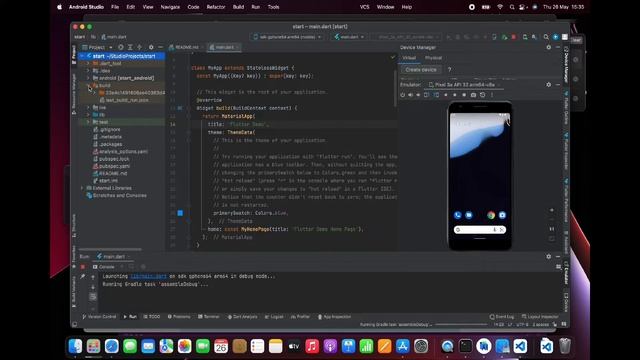Open Chrome app on the emulator home screen

click(x=491, y=215)
